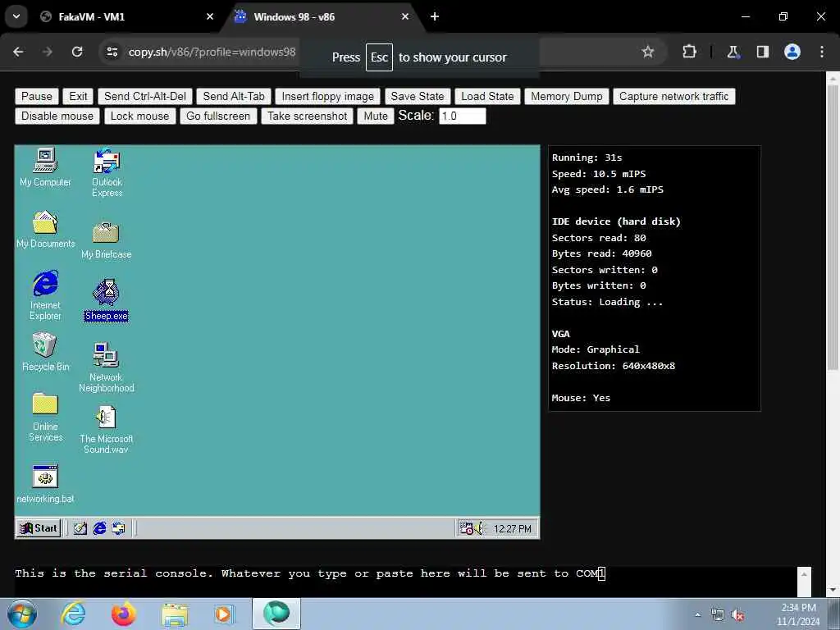Show hidden tray icons arrow

click(697, 614)
